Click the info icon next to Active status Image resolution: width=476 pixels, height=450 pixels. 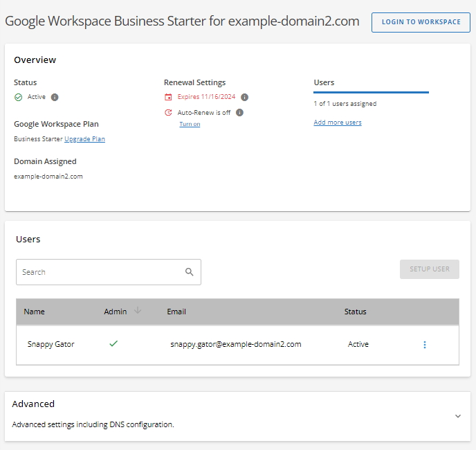click(55, 97)
